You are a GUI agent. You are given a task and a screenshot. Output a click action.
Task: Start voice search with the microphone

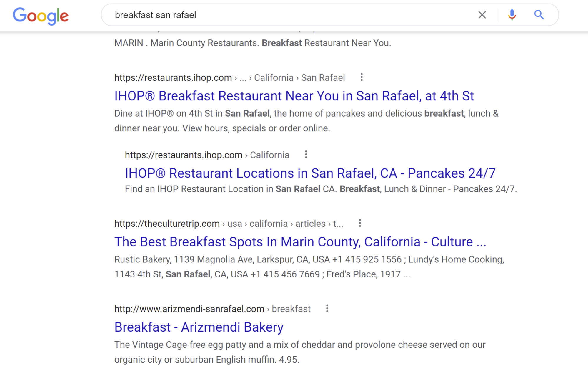[x=512, y=15]
